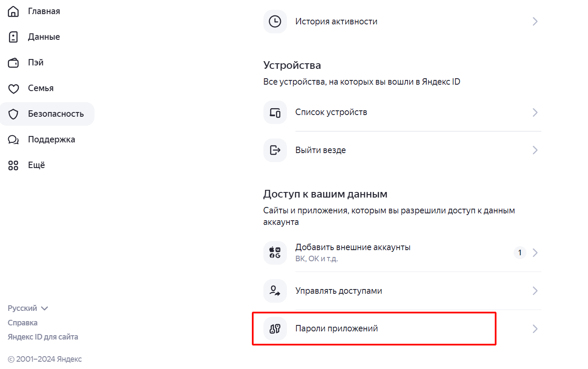The width and height of the screenshot is (588, 369).
Task: Click the Поддержка chat bubble icon
Action: [x=14, y=140]
